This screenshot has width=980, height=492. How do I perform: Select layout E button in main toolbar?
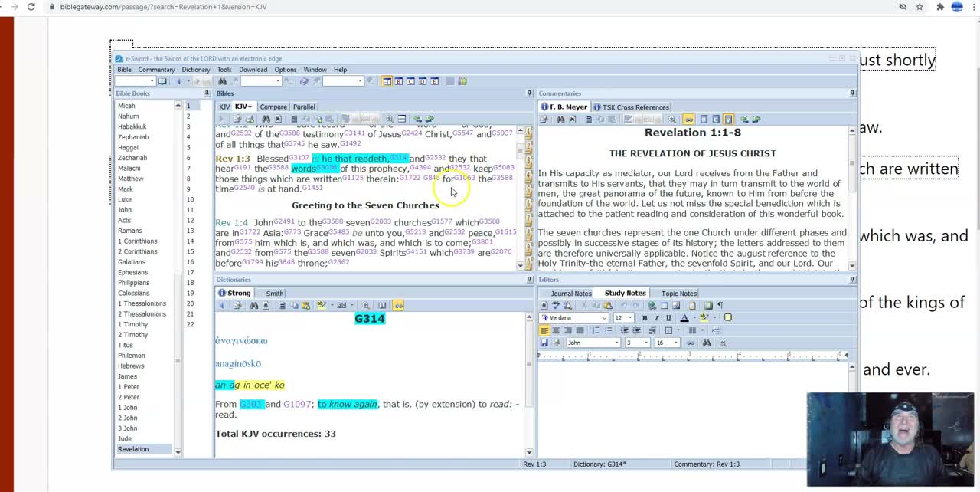pyautogui.click(x=434, y=81)
